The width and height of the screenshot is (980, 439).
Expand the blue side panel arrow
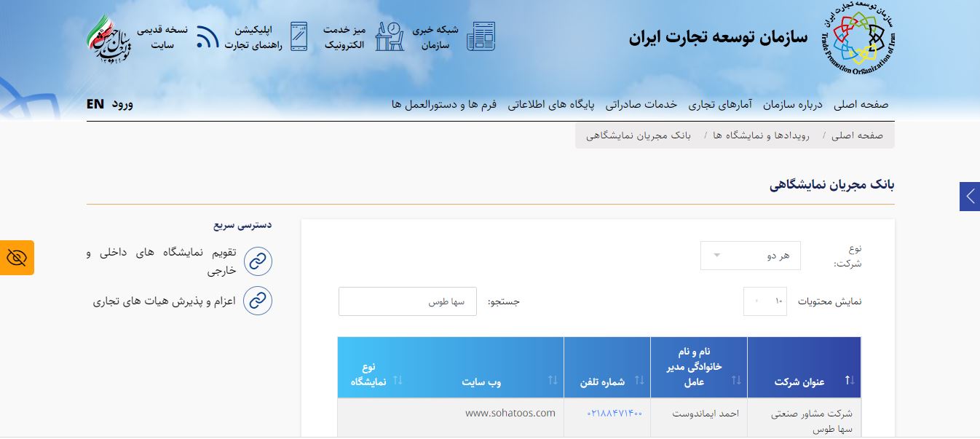(970, 196)
